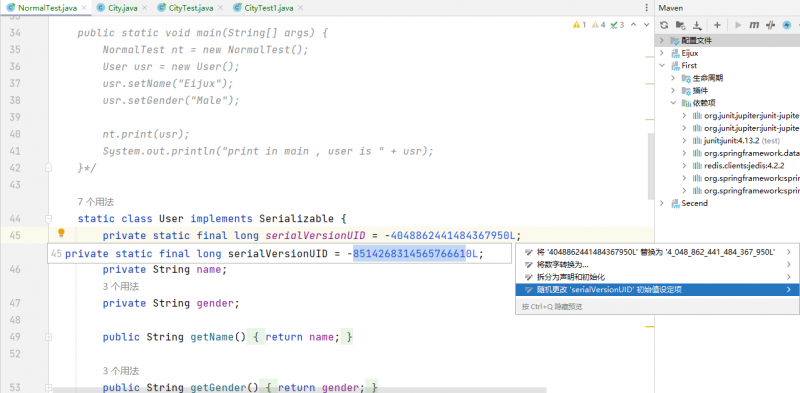800x393 pixels.
Task: Expand the 生命周期 node
Action: 673,78
